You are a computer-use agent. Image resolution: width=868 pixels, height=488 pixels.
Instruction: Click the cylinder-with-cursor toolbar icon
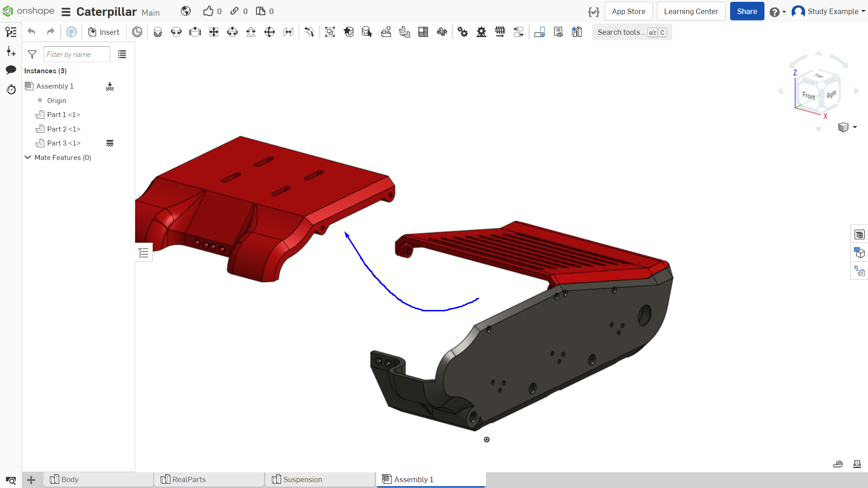click(367, 32)
